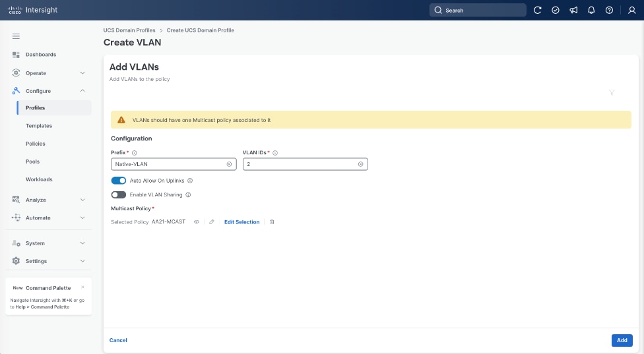This screenshot has width=644, height=354.
Task: Click the Prefix info icon
Action: (135, 152)
